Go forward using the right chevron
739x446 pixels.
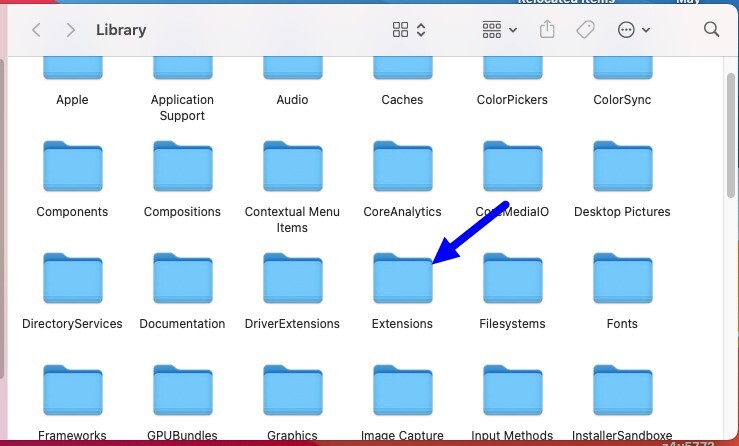(x=70, y=30)
